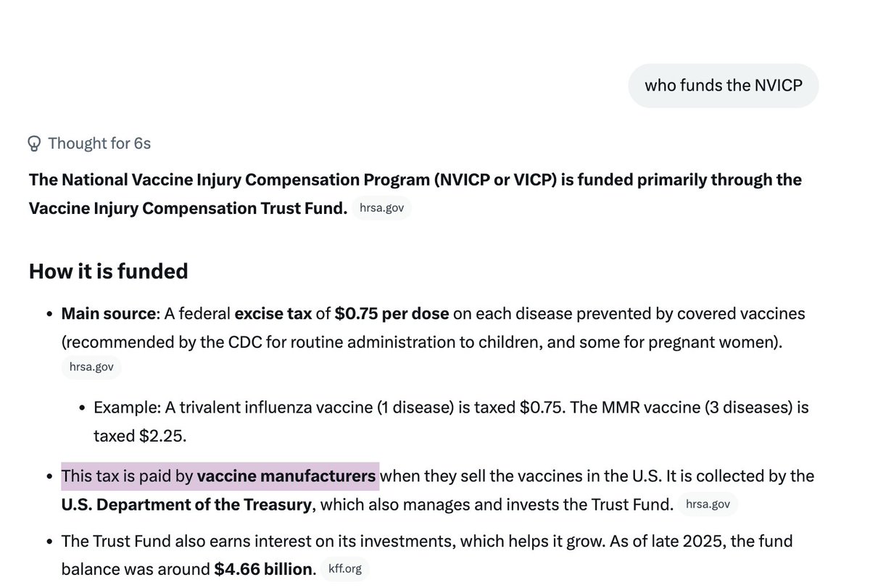The height and width of the screenshot is (588, 870).
Task: Click the bold '$0.75 per dose' text
Action: pyautogui.click(x=392, y=314)
